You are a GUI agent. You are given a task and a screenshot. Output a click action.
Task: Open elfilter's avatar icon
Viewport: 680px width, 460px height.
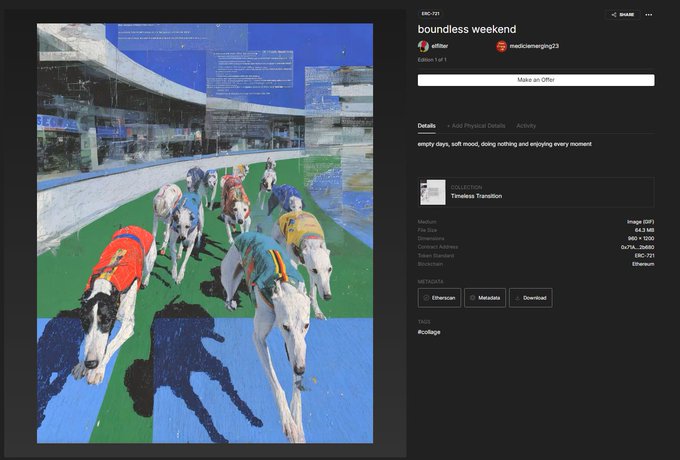coord(423,46)
